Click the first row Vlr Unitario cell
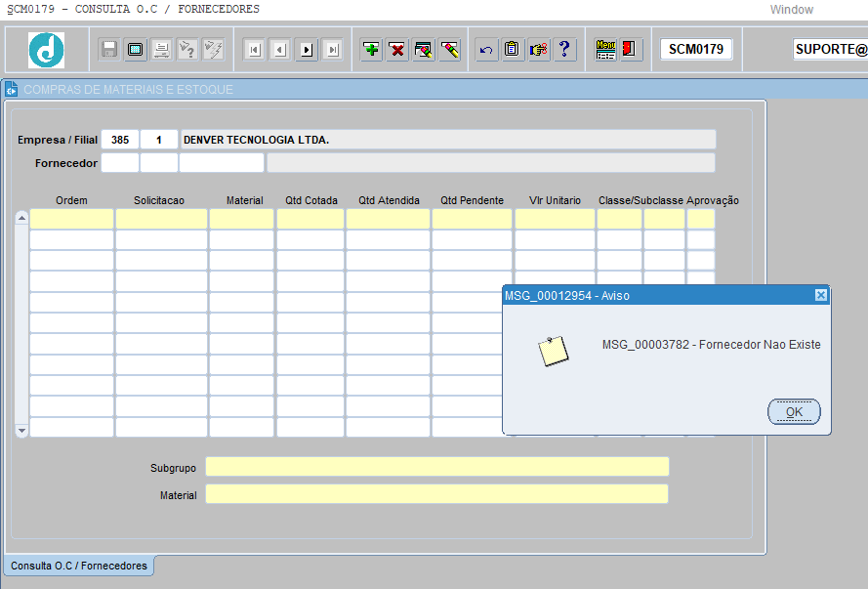Viewport: 868px width, 589px height. coord(555,219)
